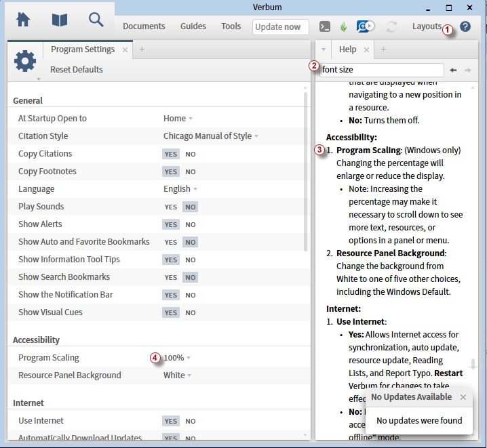Set Show Alerts to NO

coord(191,224)
